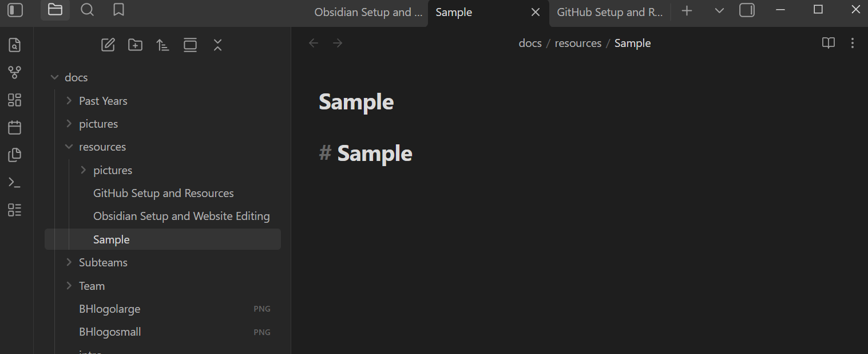Maximize the Obsidian window
The image size is (868, 354).
[818, 9]
